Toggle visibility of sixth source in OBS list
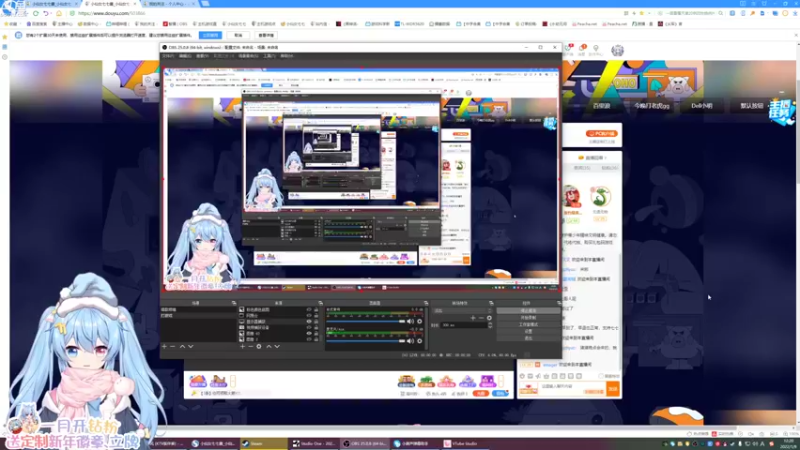This screenshot has height=450, width=800. [x=309, y=339]
